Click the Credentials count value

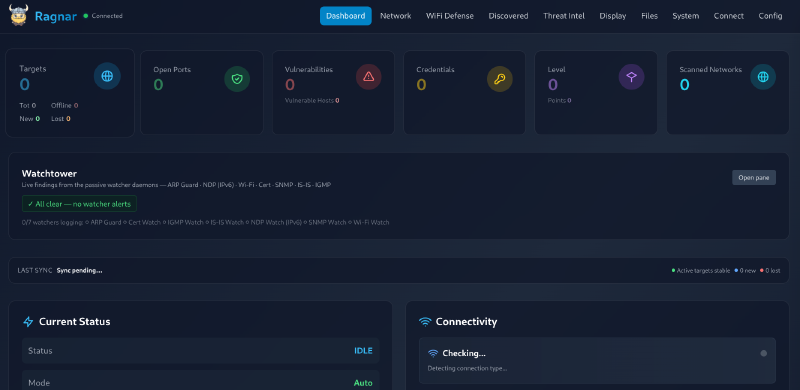tap(421, 84)
